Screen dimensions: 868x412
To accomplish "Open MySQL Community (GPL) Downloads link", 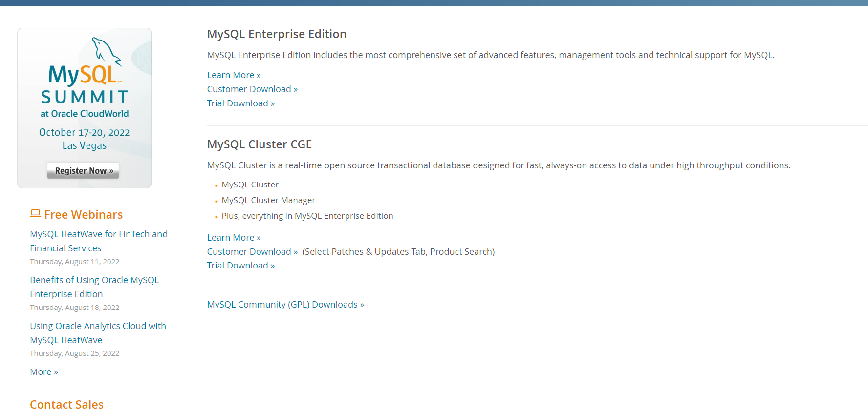I will point(285,305).
